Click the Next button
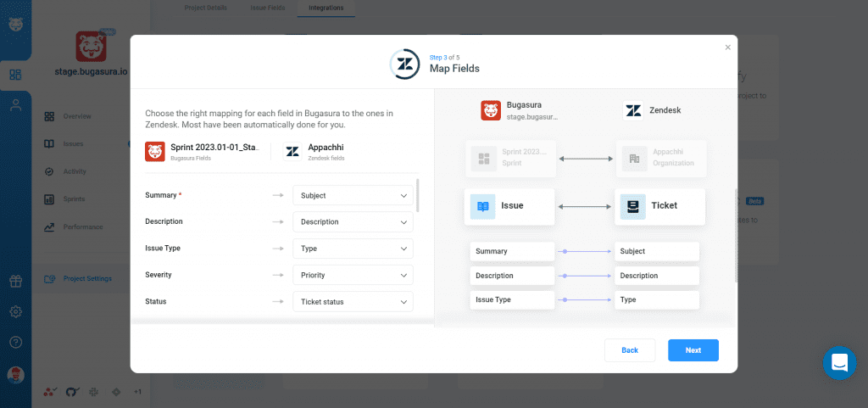The image size is (868, 408). pyautogui.click(x=693, y=350)
